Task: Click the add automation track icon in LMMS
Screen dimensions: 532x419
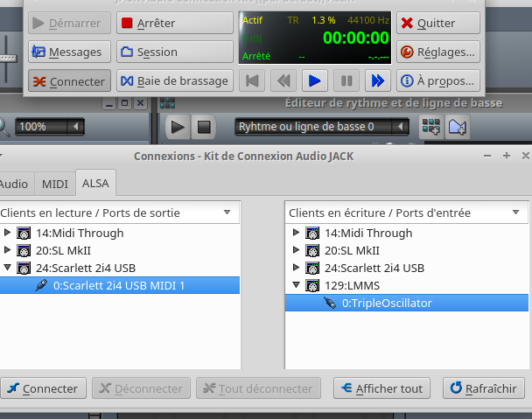Action: point(457,127)
